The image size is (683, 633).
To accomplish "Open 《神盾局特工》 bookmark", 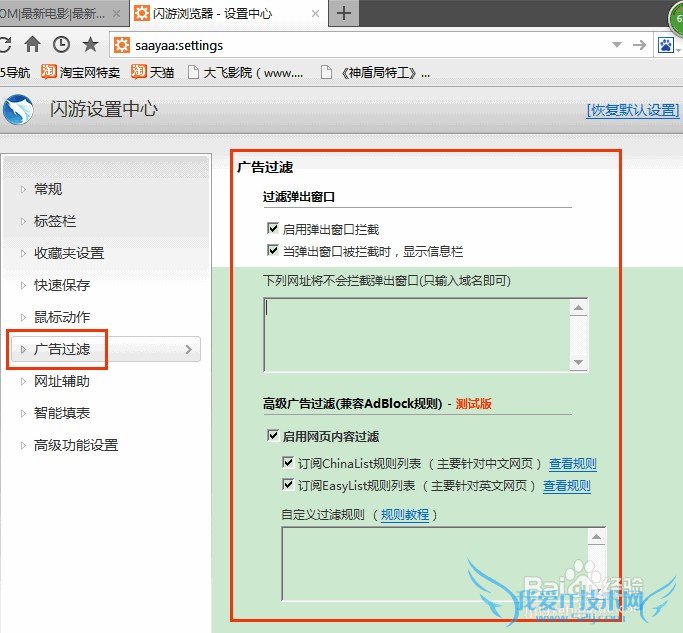I will click(376, 72).
